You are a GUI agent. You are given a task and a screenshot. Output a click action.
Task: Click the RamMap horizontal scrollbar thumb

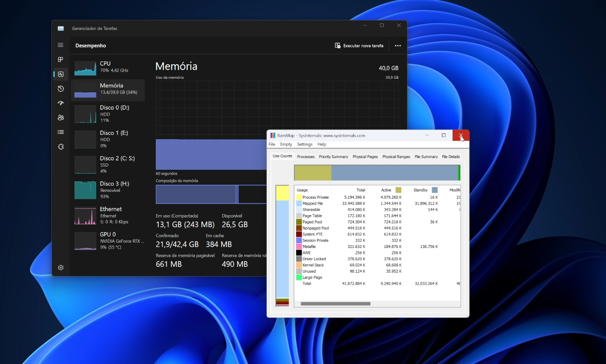click(335, 304)
